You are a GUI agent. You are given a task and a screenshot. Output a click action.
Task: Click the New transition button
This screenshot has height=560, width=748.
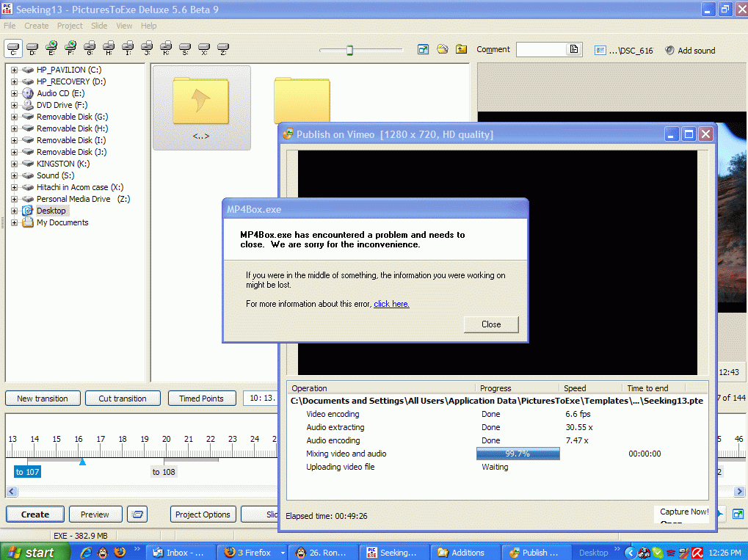(43, 399)
